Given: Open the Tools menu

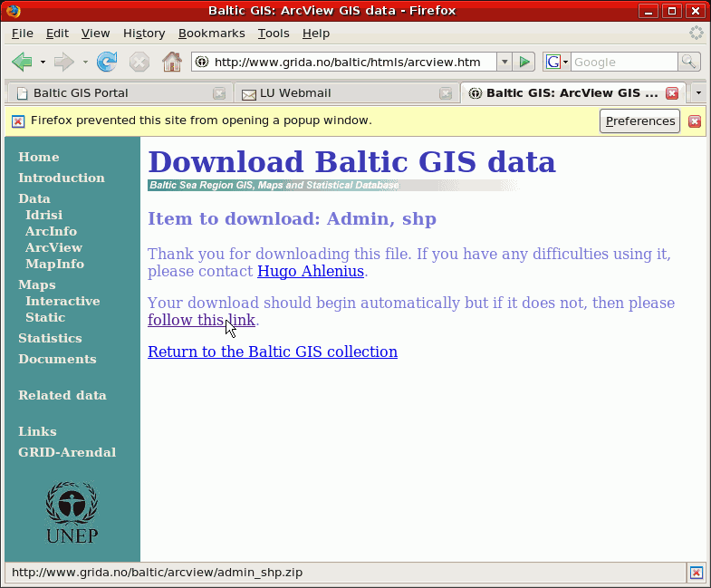Looking at the screenshot, I should pos(274,34).
